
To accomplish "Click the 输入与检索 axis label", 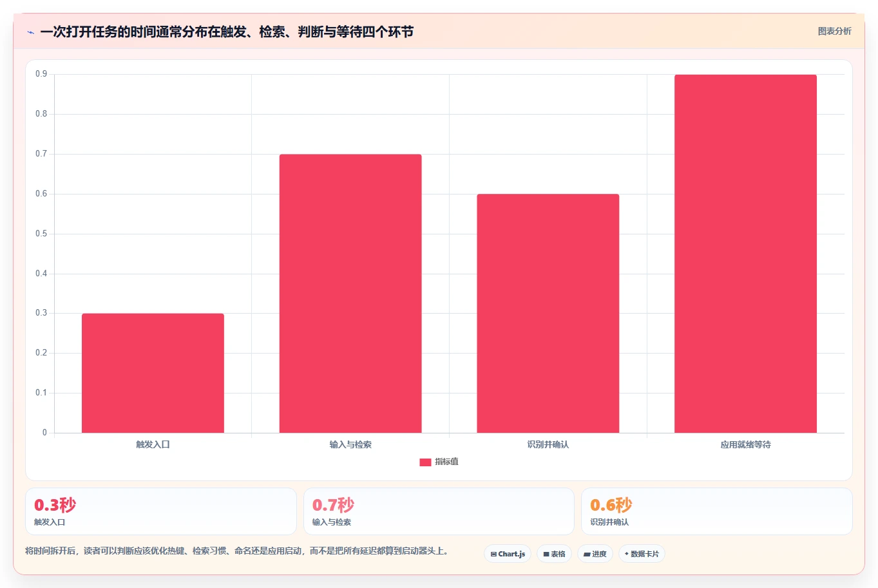I will click(x=350, y=444).
